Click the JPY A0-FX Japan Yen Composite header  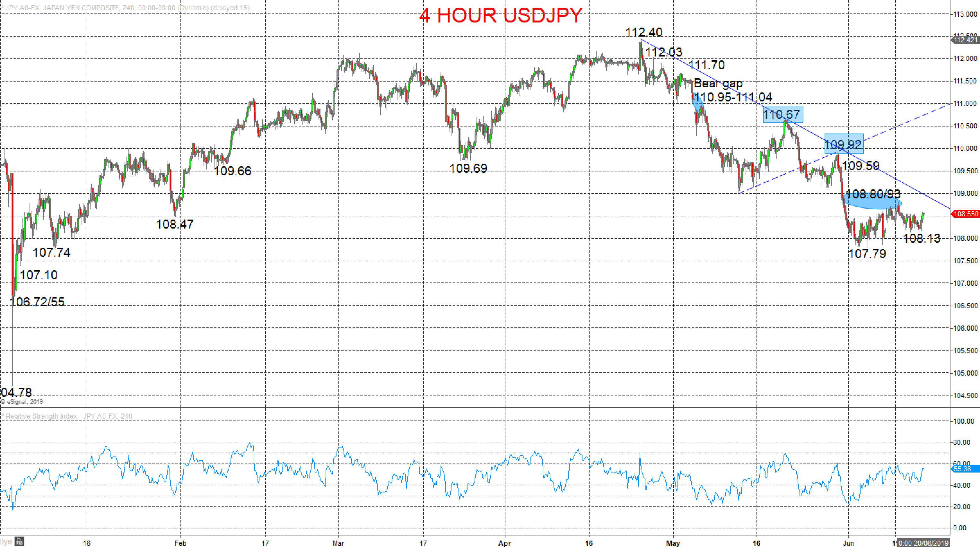126,8
